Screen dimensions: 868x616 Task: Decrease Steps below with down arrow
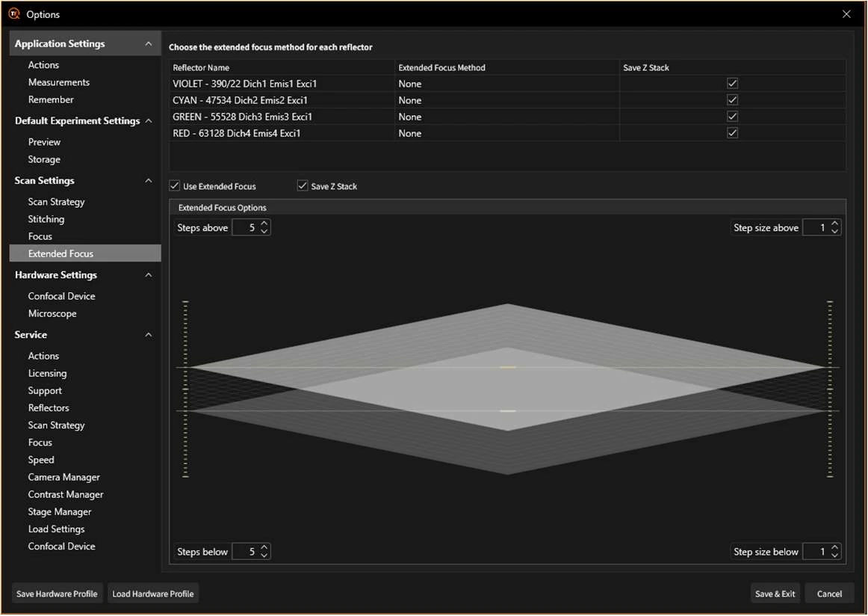[264, 555]
